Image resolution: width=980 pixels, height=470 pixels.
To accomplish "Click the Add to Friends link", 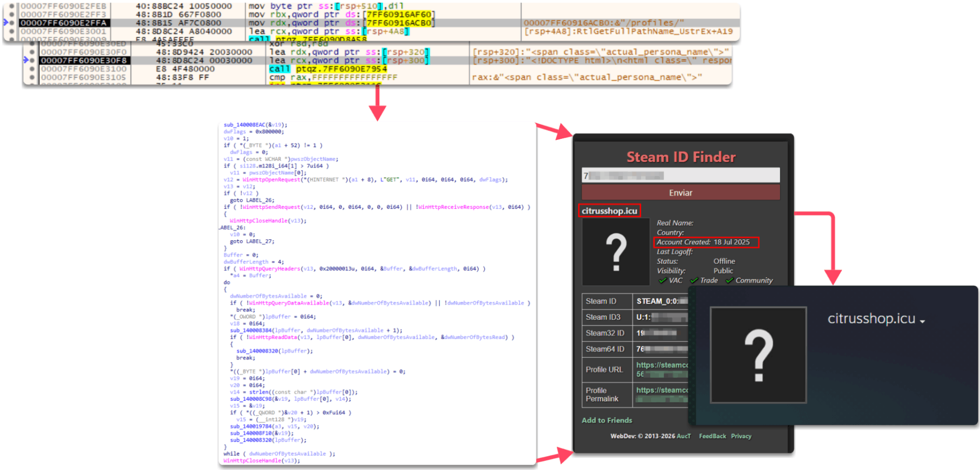I will (607, 420).
